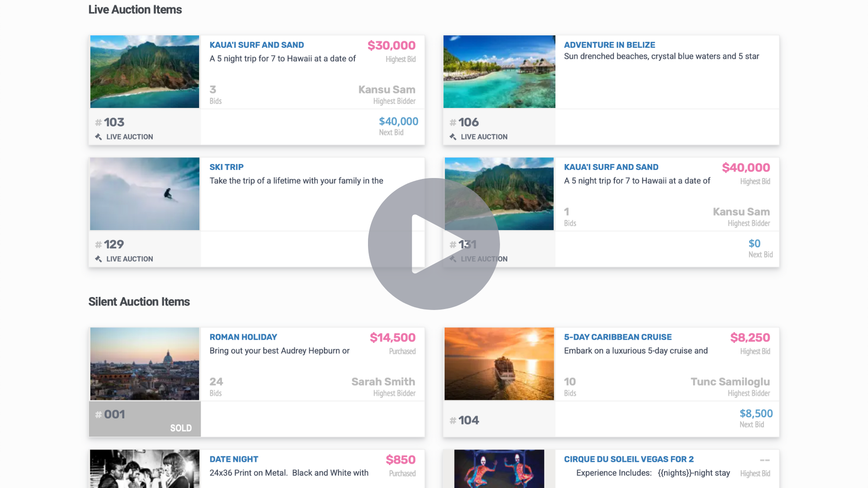Open Kaua'i Surf and Sand item 103 title
Image resolution: width=868 pixels, height=488 pixels.
256,45
